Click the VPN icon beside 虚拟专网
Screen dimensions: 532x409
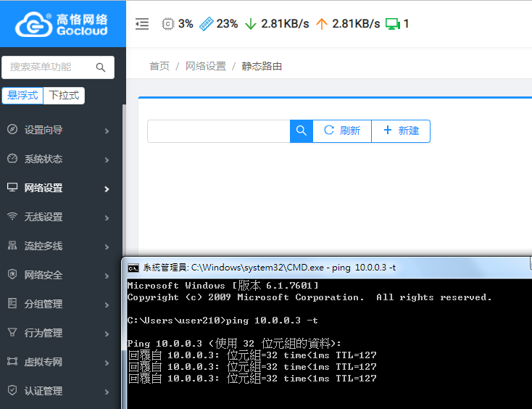tap(12, 361)
